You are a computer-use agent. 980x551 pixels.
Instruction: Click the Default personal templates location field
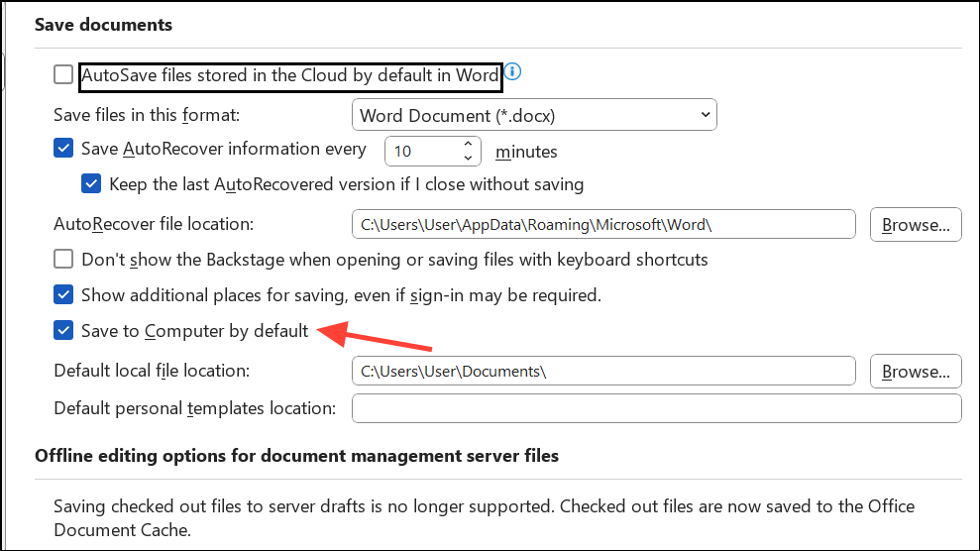coord(657,408)
